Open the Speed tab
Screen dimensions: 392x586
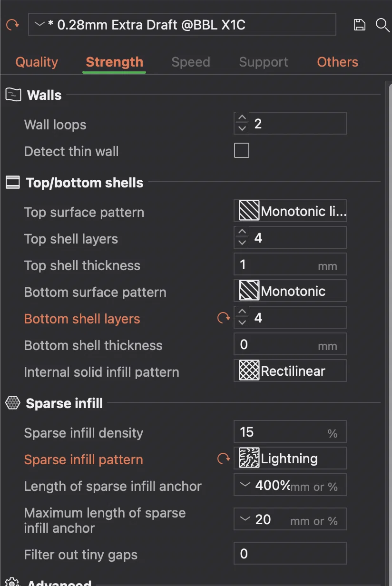tap(191, 62)
